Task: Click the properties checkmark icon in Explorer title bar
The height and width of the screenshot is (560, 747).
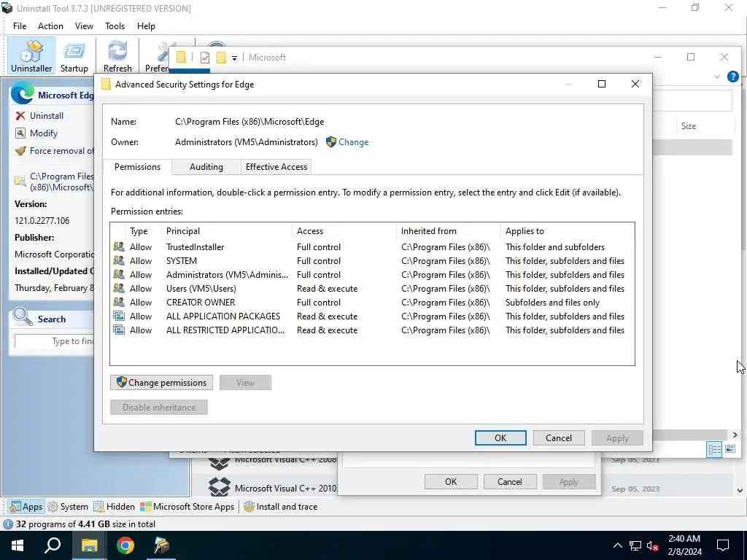Action: (205, 58)
